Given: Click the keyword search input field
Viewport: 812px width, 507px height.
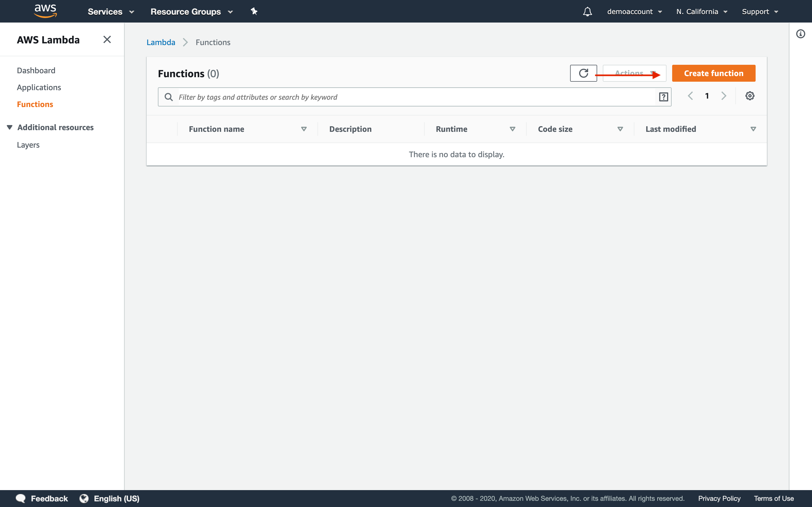Looking at the screenshot, I should pos(416,97).
